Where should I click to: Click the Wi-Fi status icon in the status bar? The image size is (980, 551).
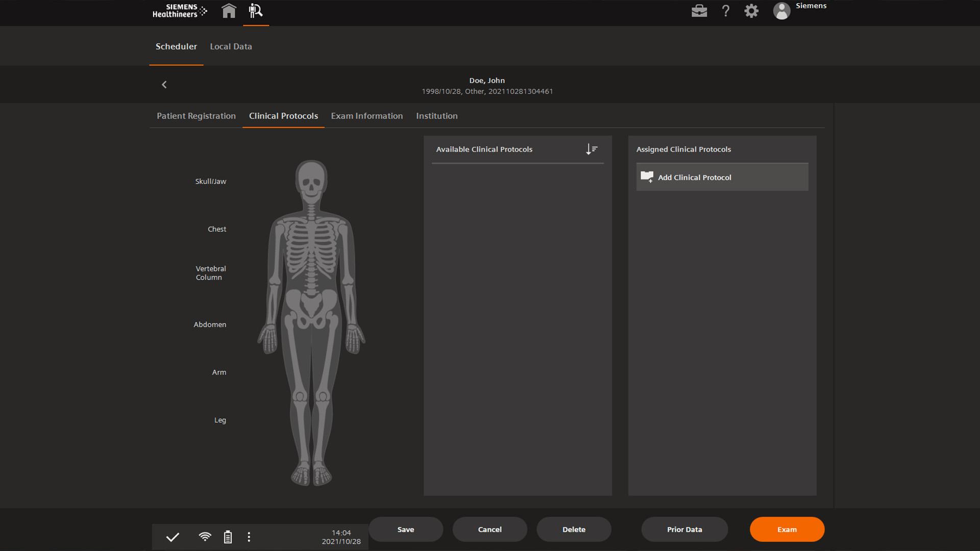pyautogui.click(x=205, y=537)
